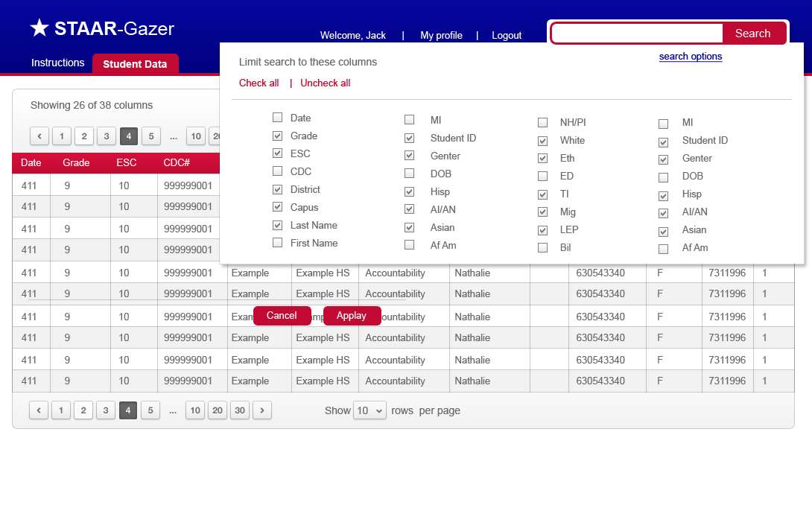Image resolution: width=812 pixels, height=508 pixels.
Task: Uncheck the LEP column checkbox
Action: (543, 230)
